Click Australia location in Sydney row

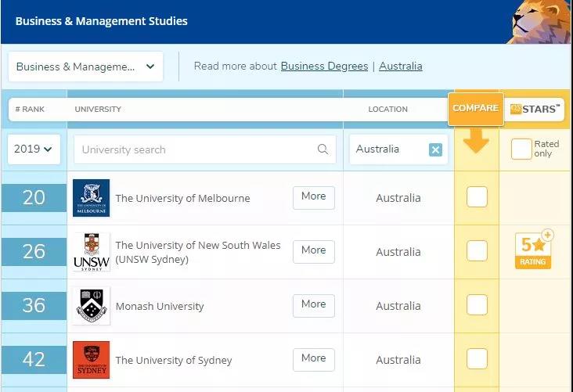point(398,360)
